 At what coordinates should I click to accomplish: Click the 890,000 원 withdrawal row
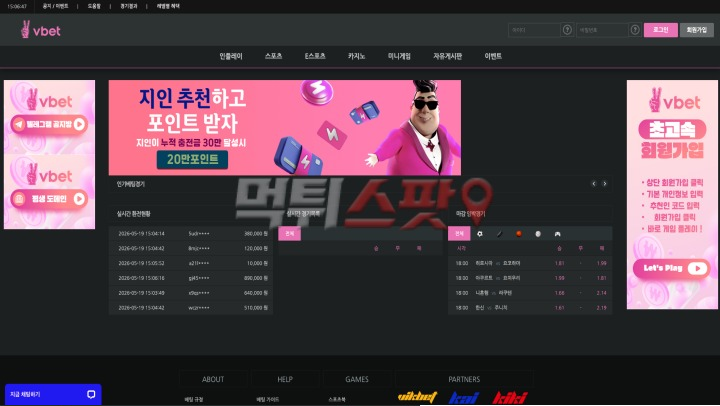pyautogui.click(x=191, y=278)
